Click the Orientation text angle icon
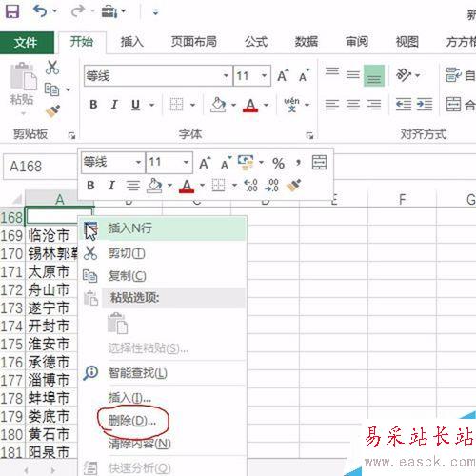476x476 pixels. click(404, 75)
